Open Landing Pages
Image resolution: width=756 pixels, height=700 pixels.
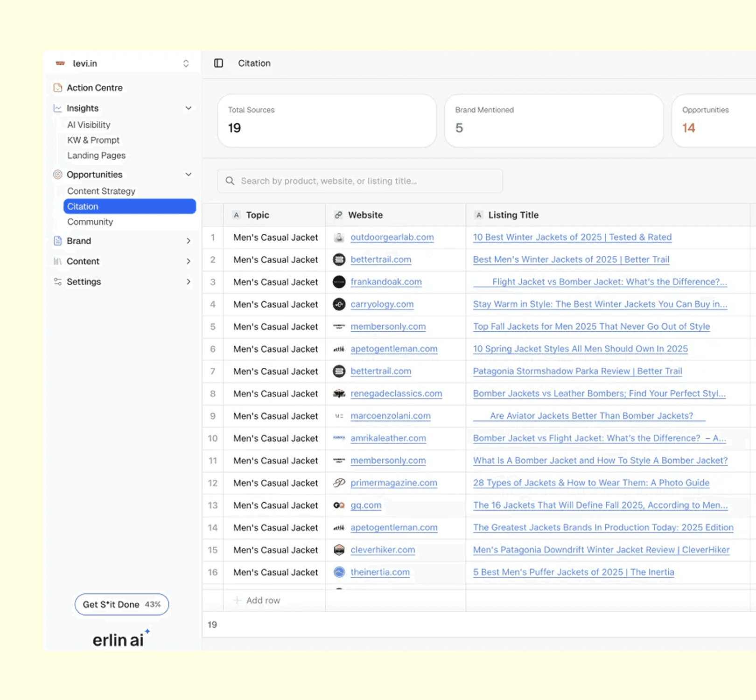point(96,155)
